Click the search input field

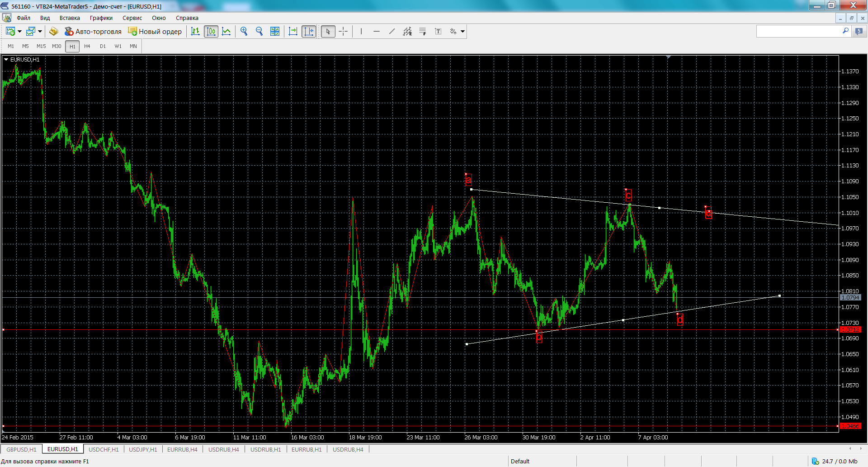click(798, 31)
